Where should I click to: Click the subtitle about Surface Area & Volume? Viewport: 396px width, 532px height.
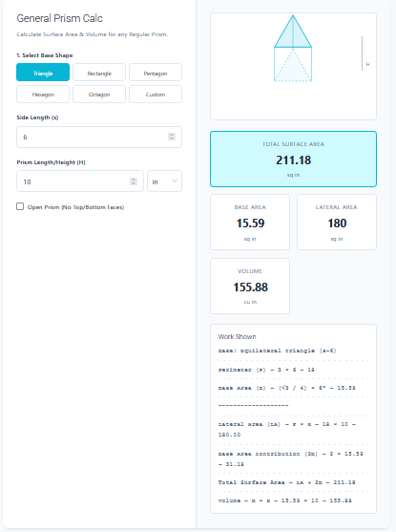[93, 34]
